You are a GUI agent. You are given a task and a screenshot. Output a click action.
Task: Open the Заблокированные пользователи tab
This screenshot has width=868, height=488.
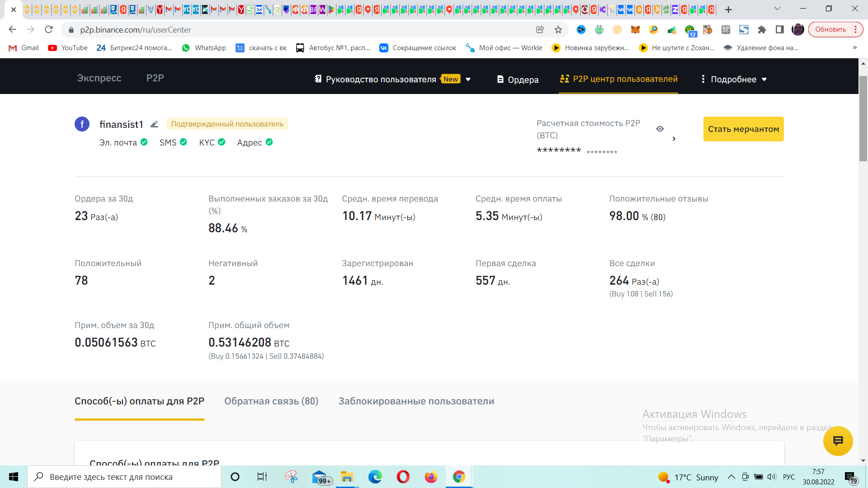tap(416, 401)
